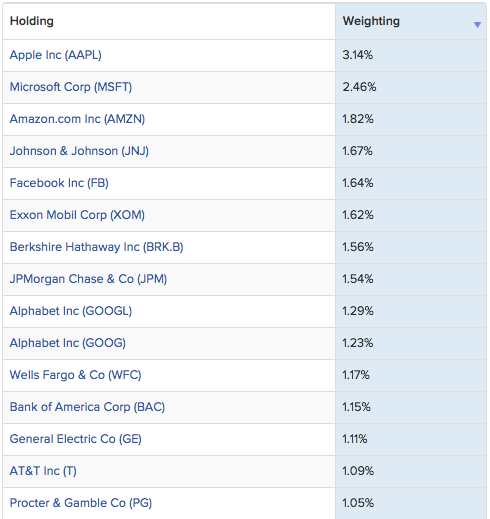Open the AT&T Inc (T) link
The width and height of the screenshot is (490, 519).
[x=43, y=471]
